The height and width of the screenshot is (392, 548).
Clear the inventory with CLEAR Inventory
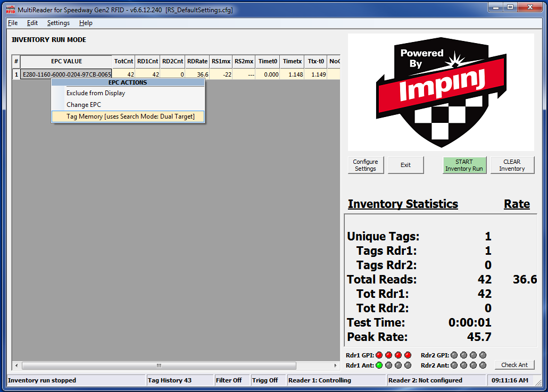512,165
